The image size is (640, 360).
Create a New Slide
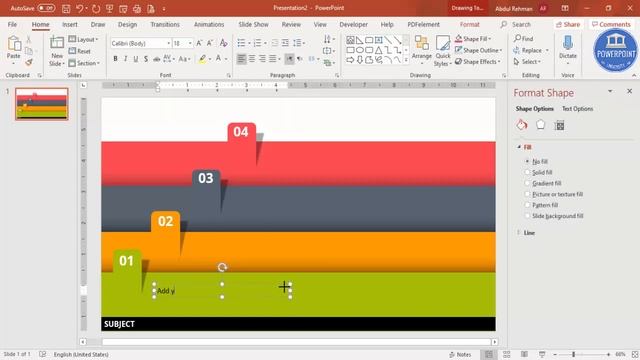click(x=57, y=51)
